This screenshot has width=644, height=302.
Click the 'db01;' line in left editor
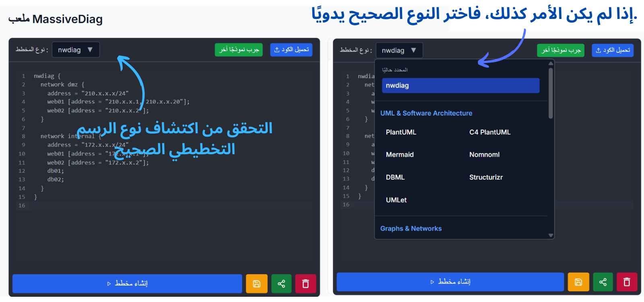[56, 171]
